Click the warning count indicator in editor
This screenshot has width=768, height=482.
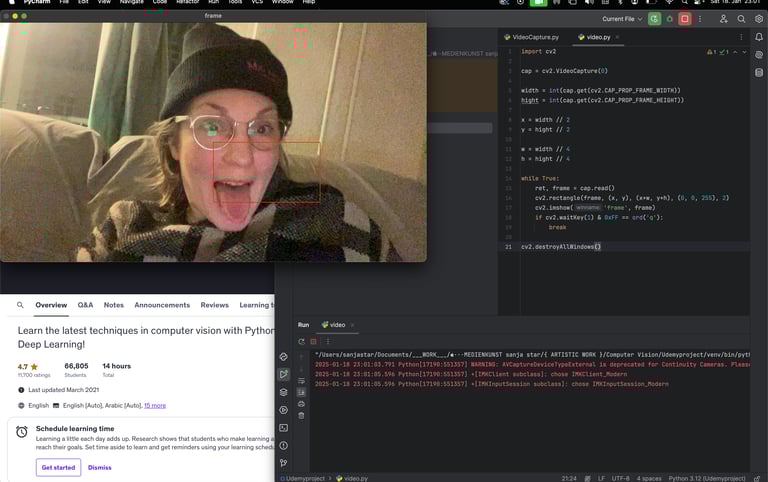(712, 52)
